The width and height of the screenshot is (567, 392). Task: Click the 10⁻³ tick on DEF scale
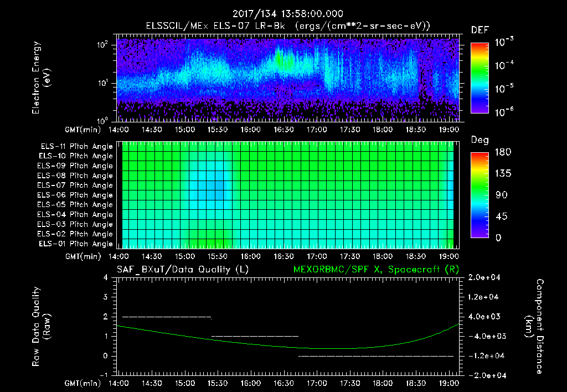click(x=504, y=42)
